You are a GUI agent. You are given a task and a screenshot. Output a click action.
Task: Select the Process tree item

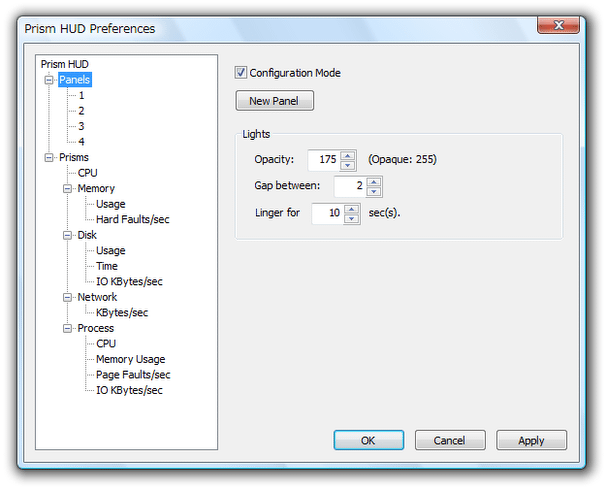(96, 328)
